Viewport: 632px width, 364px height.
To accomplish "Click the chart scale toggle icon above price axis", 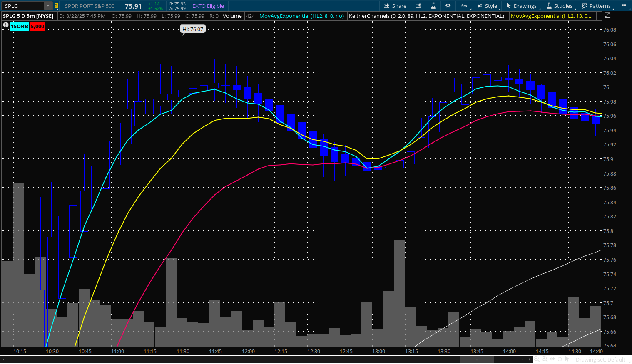I will [x=607, y=16].
